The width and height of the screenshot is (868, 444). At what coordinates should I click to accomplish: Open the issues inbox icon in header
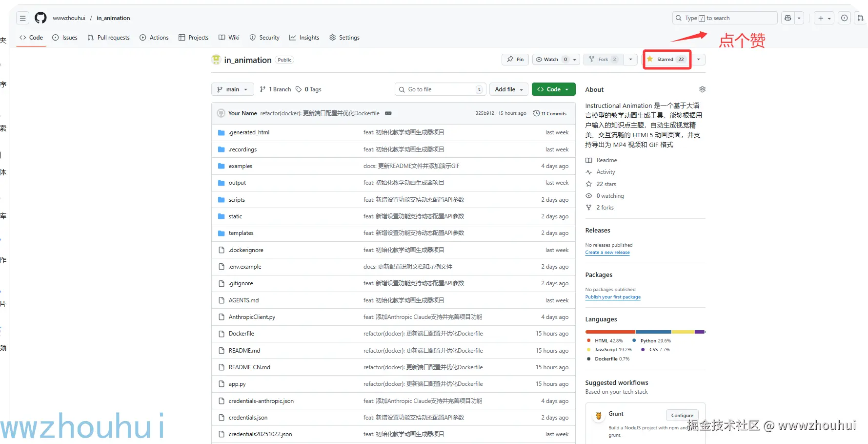844,18
